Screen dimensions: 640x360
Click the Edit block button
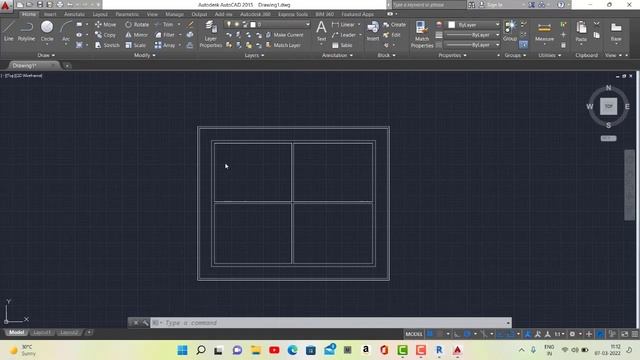tap(391, 35)
